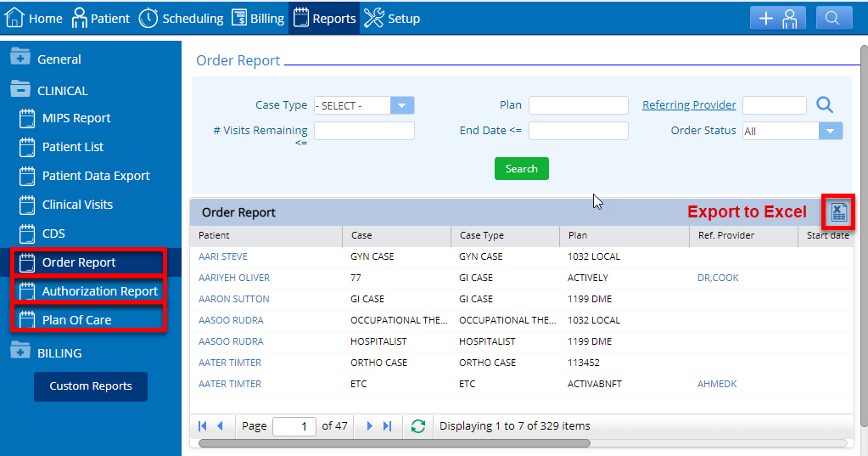The width and height of the screenshot is (868, 456).
Task: Click the Scheduling clock icon
Action: point(148,18)
